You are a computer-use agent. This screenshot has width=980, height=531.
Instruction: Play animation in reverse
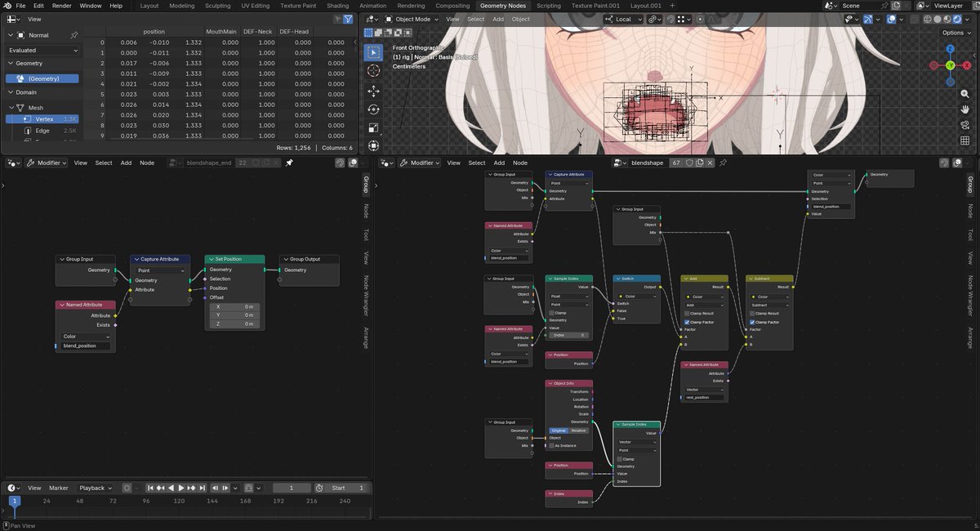coord(171,488)
